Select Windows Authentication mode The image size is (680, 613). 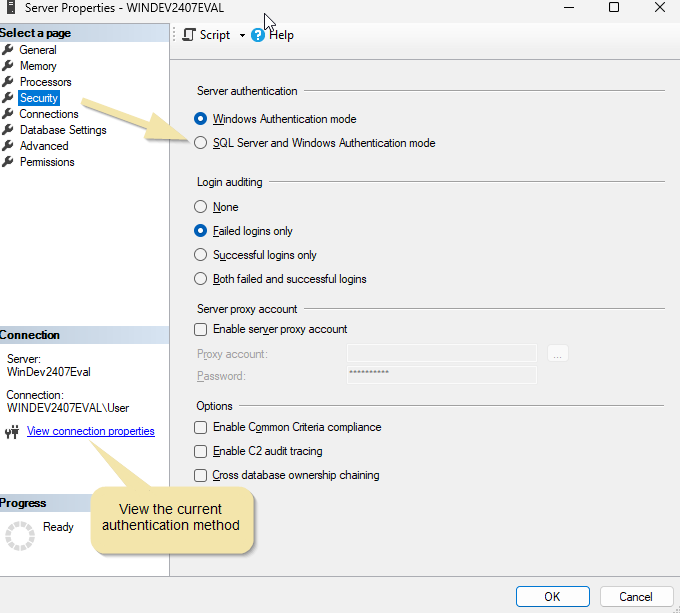200,119
